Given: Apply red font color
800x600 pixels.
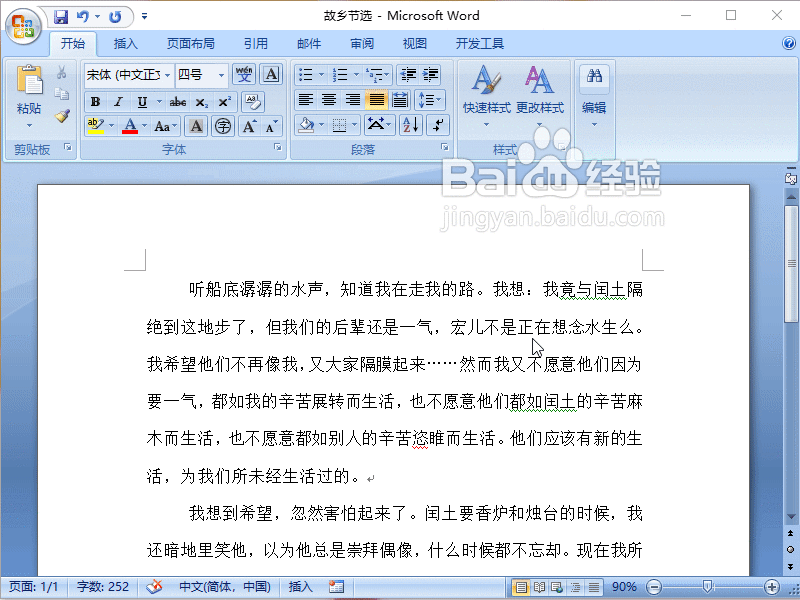Looking at the screenshot, I should [130, 126].
